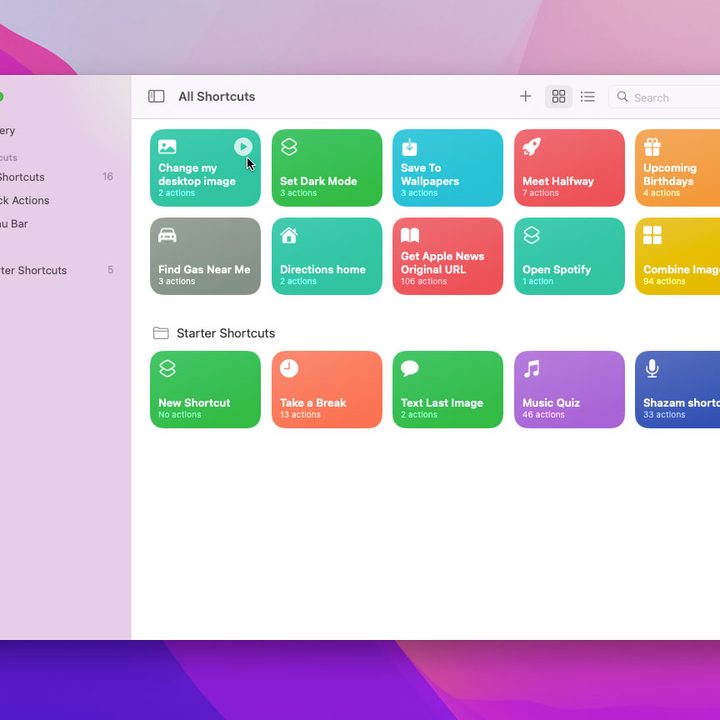Open Gallery in the sidebar
Image resolution: width=720 pixels, height=720 pixels.
pos(56,130)
